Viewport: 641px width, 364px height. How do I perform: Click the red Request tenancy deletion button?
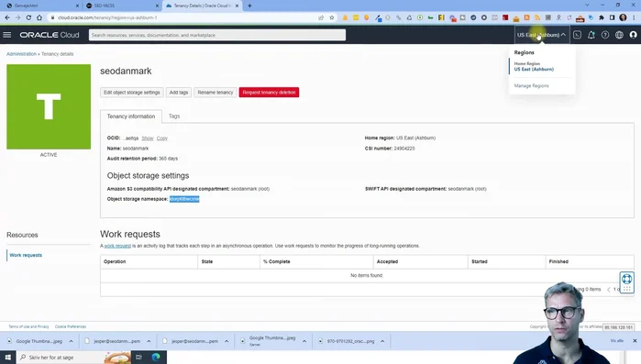[269, 93]
